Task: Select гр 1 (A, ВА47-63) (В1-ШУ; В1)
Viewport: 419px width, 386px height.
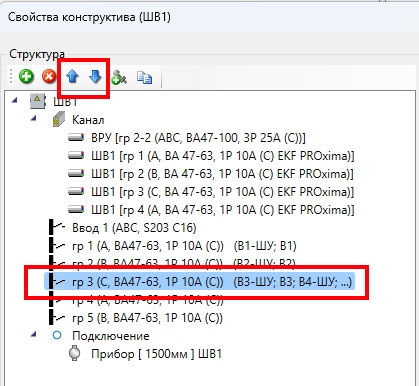Action: 184,246
